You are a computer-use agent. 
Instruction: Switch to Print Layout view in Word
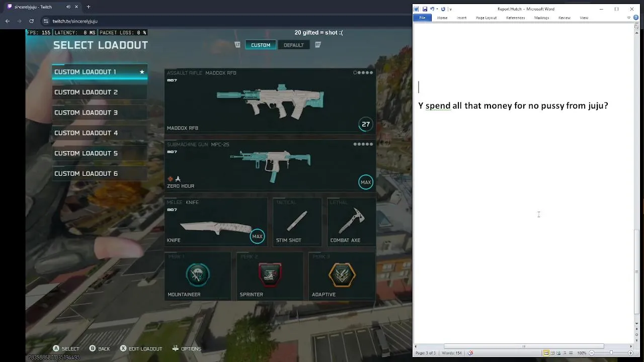(546, 353)
